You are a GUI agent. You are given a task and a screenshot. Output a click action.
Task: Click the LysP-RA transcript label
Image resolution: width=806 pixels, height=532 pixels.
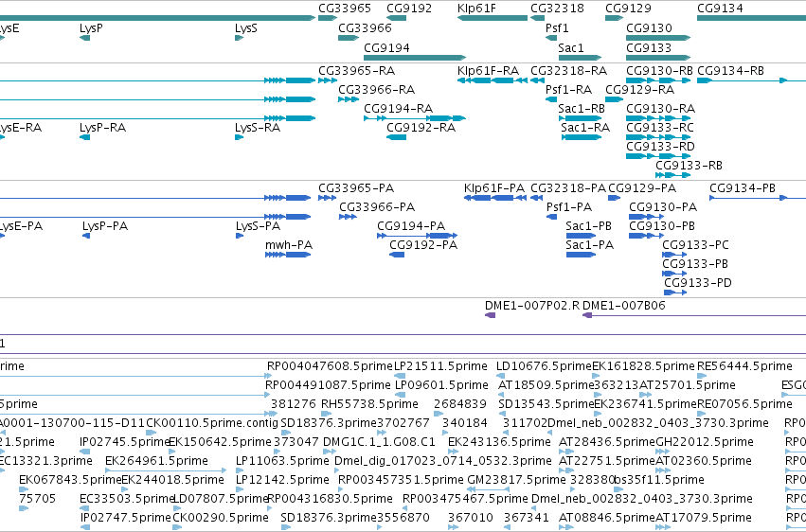point(103,128)
